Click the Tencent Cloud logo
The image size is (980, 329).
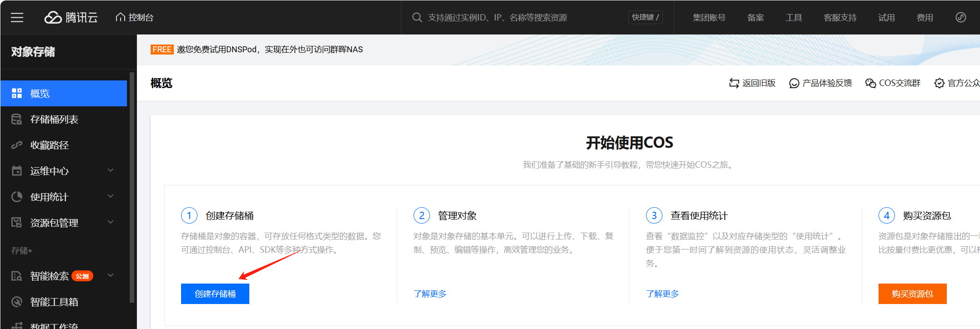click(71, 17)
